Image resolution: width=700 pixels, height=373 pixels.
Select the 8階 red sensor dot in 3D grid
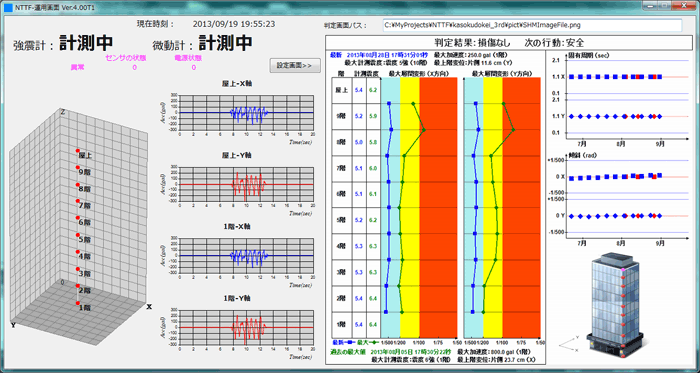pyautogui.click(x=78, y=185)
